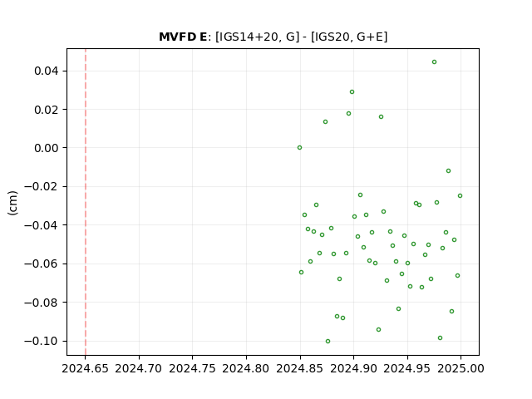Click the 0.04 y-axis tick label

(47, 71)
